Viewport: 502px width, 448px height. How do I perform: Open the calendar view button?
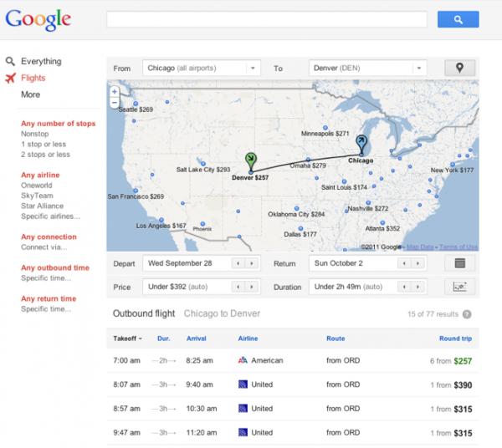click(459, 263)
